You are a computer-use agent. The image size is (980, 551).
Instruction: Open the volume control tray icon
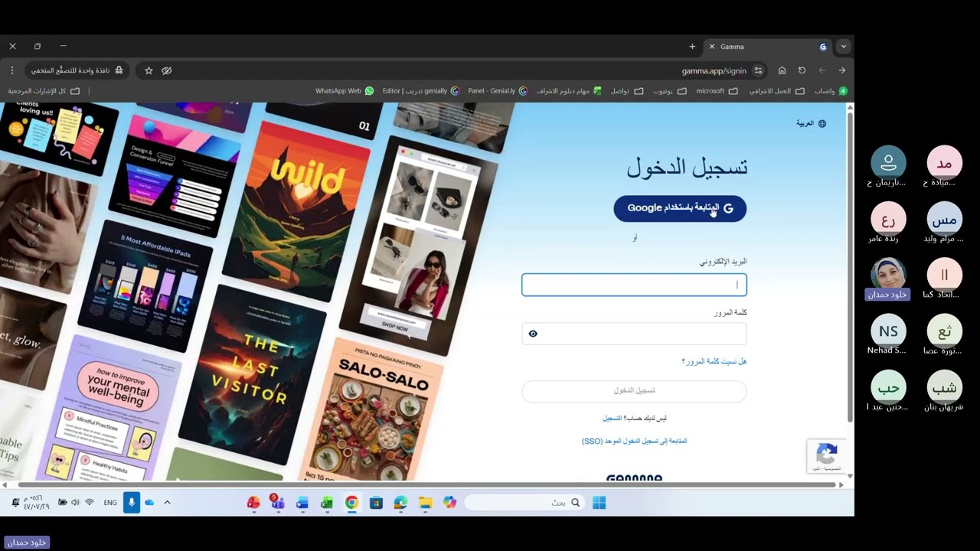(x=75, y=503)
